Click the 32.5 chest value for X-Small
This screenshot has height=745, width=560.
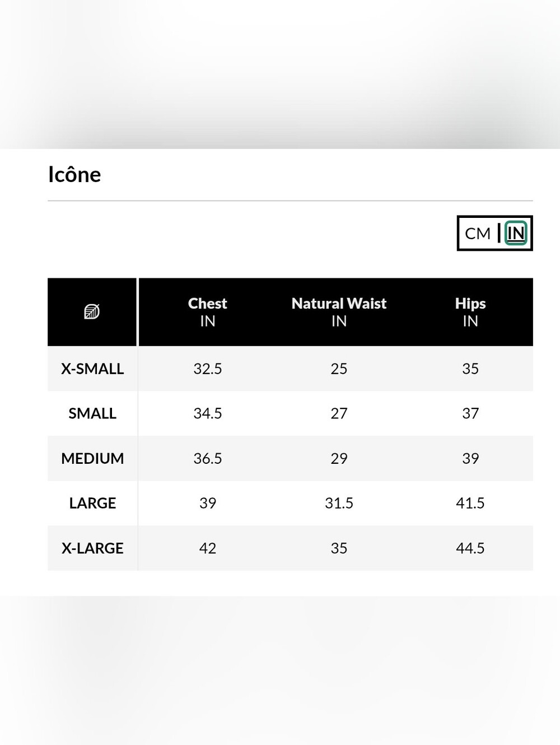(x=208, y=369)
